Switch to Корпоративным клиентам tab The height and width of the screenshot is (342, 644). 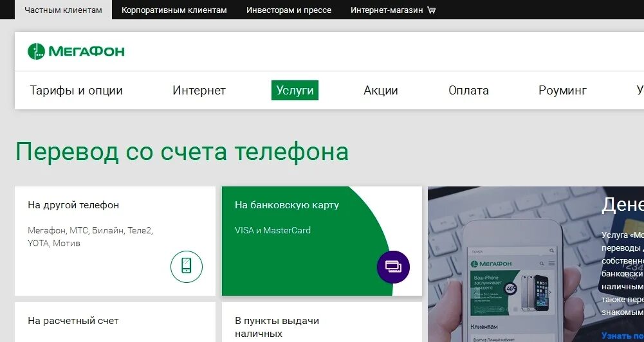click(x=174, y=10)
